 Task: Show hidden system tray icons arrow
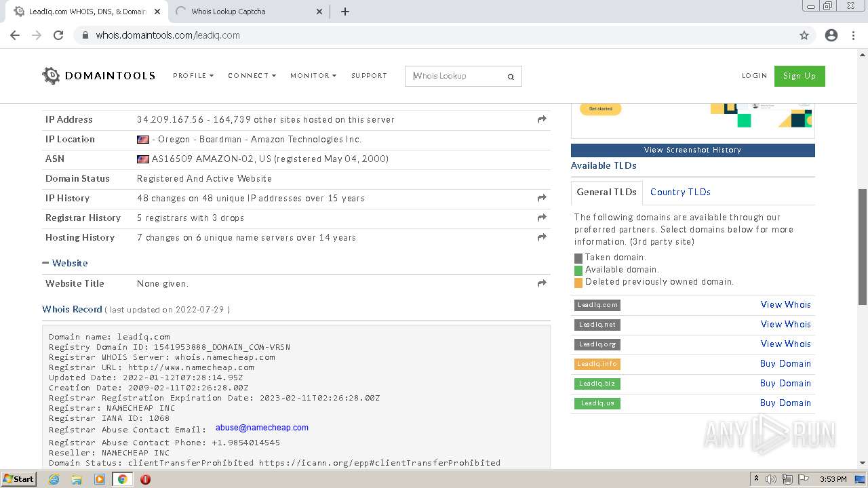(756, 479)
